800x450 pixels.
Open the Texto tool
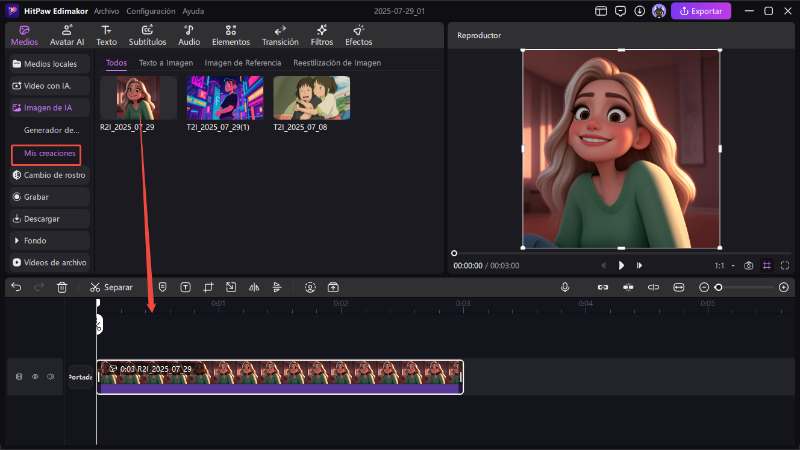tap(106, 36)
